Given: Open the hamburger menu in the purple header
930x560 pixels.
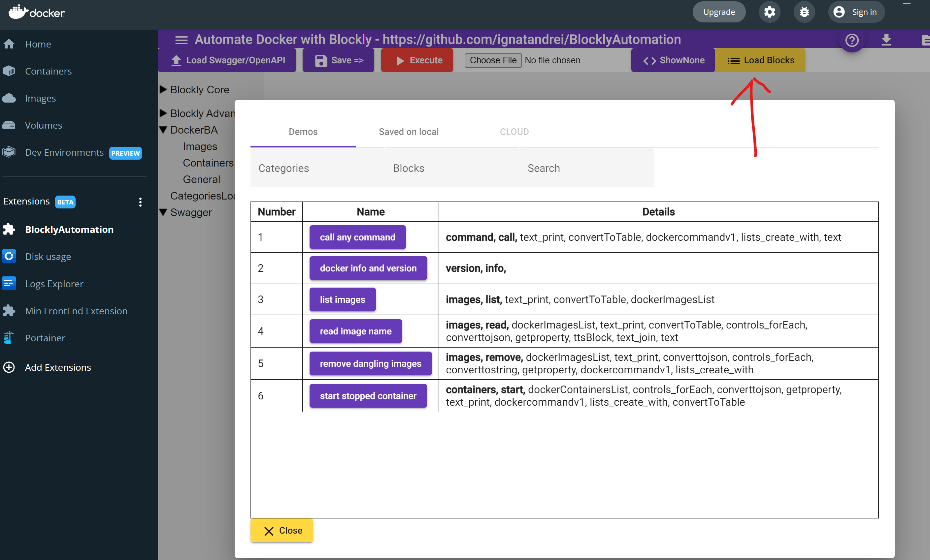Looking at the screenshot, I should click(181, 40).
